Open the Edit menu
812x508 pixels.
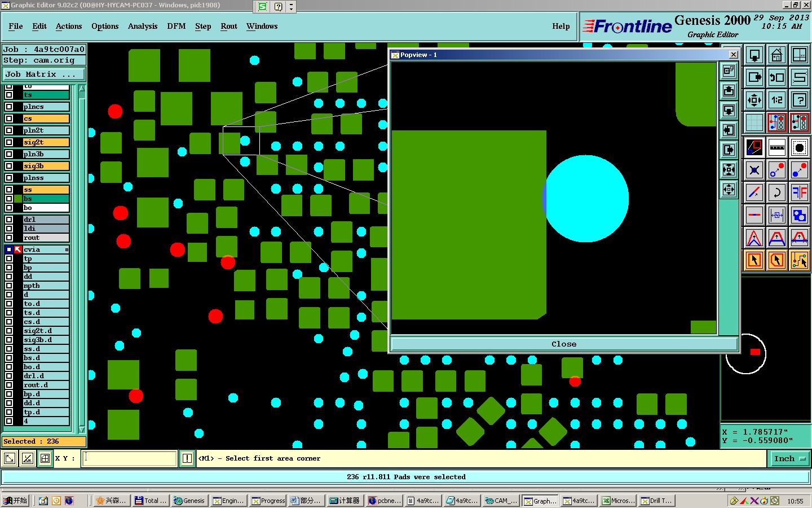[x=39, y=26]
